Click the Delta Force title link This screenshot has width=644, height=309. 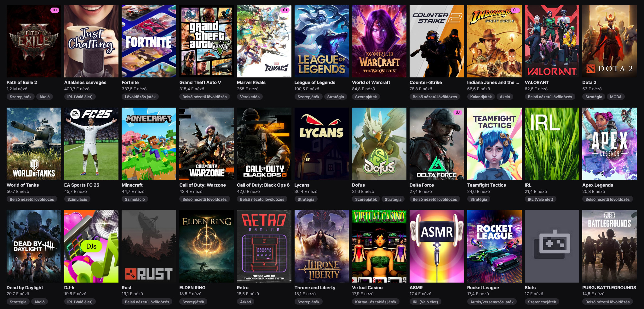[x=422, y=185]
